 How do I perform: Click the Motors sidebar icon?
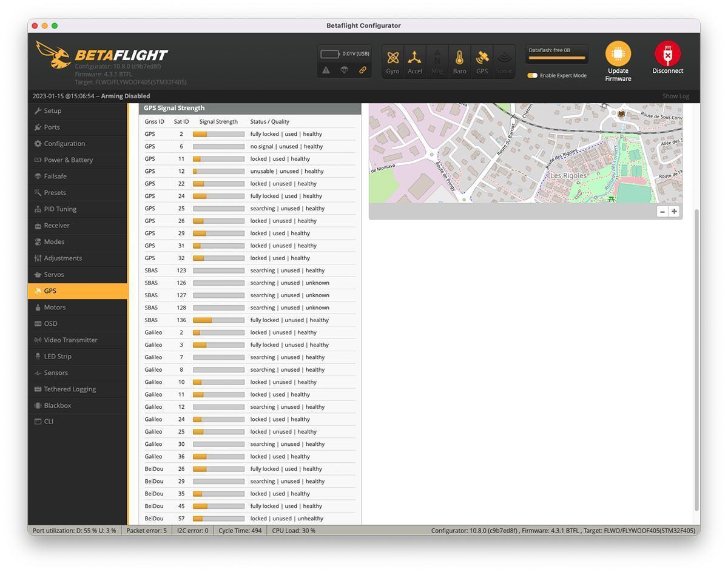pos(38,308)
